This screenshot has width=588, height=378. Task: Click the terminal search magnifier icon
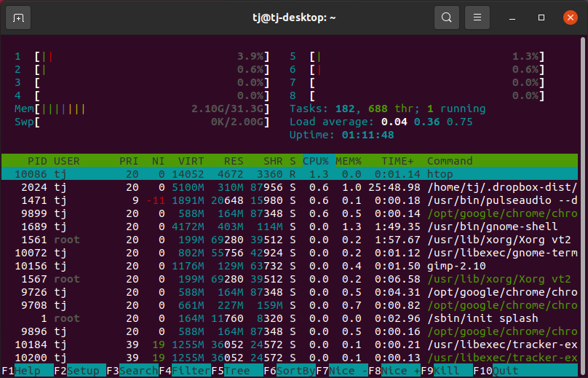pos(447,17)
